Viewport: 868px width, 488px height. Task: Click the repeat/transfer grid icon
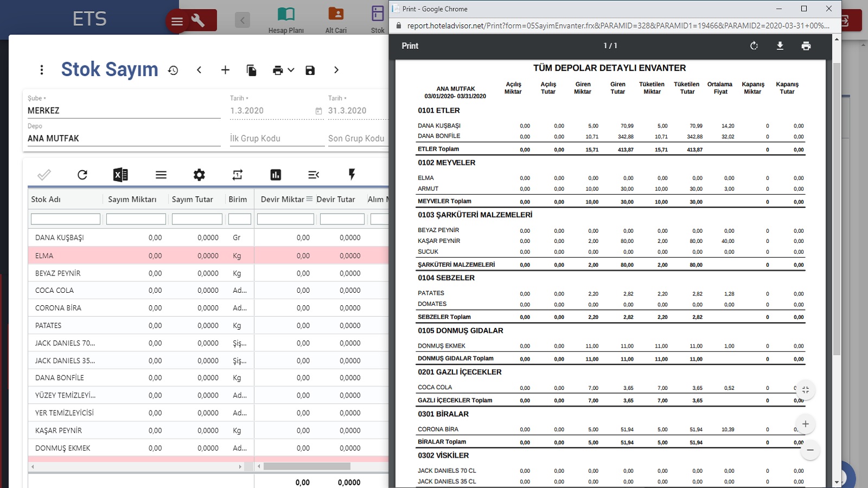[238, 175]
